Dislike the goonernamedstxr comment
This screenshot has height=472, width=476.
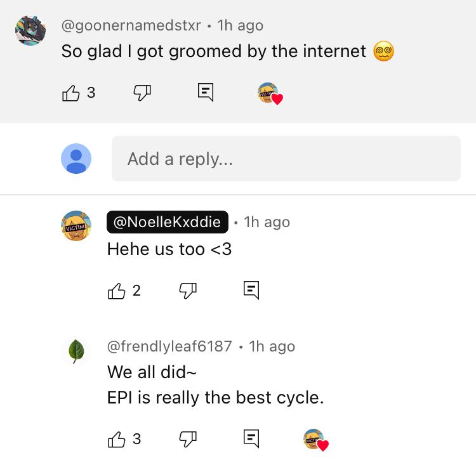click(x=142, y=93)
